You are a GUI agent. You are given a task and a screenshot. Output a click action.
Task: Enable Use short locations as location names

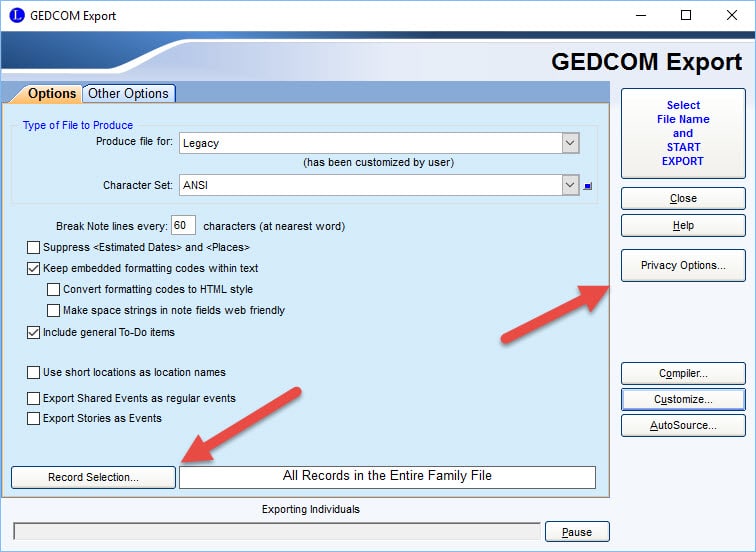pos(34,372)
